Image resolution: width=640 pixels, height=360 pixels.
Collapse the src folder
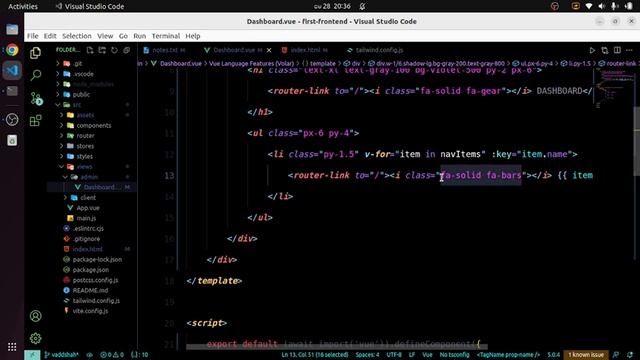[x=77, y=105]
